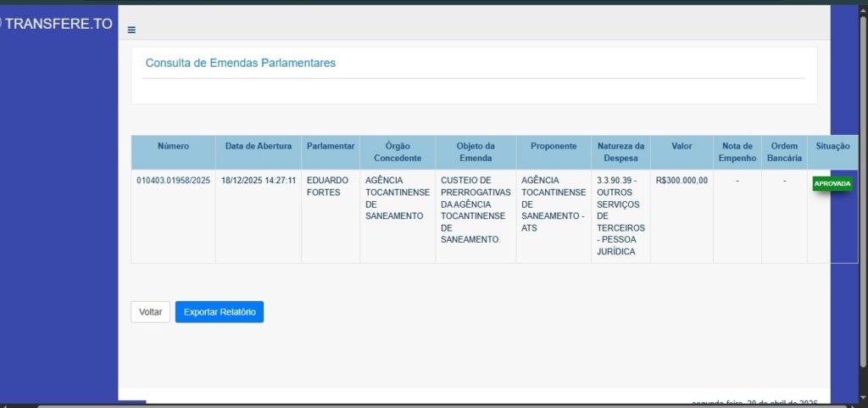Select the EDUARDO FORTES cell
868x408 pixels.
click(327, 186)
